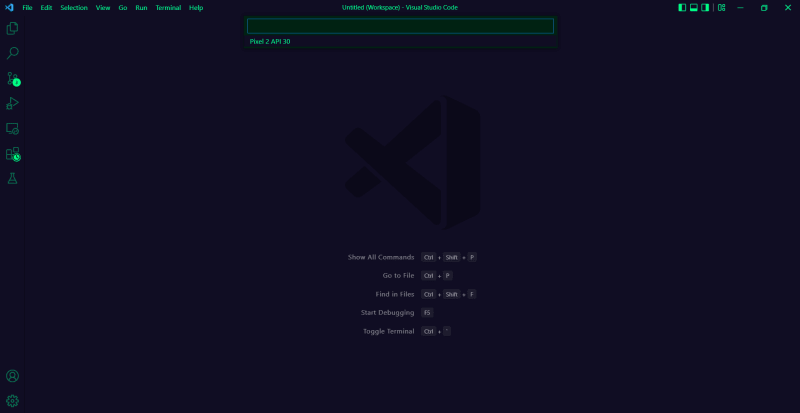Open the Run menu
Screen dimensions: 800x413
(x=141, y=8)
